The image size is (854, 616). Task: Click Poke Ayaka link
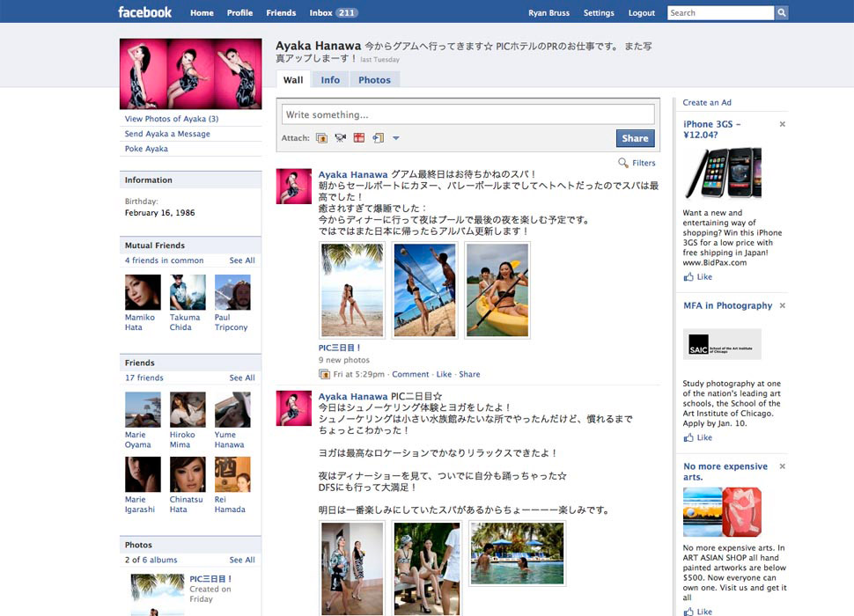pyautogui.click(x=146, y=149)
